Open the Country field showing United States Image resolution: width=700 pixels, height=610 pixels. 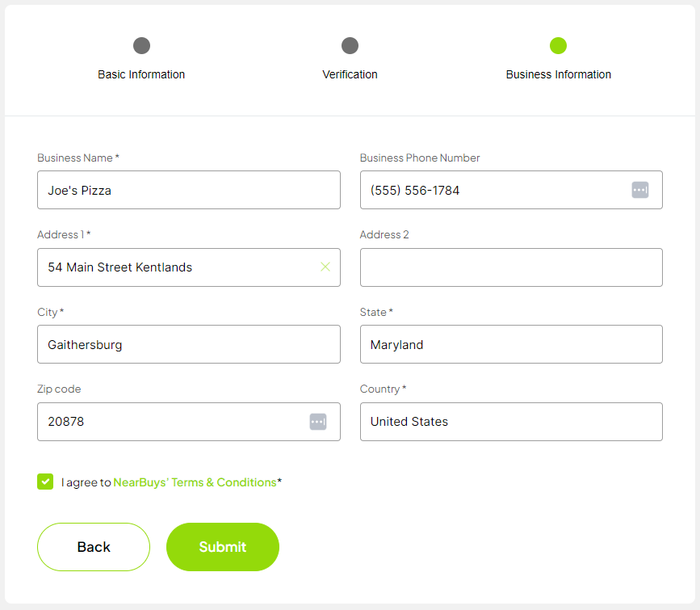click(510, 422)
